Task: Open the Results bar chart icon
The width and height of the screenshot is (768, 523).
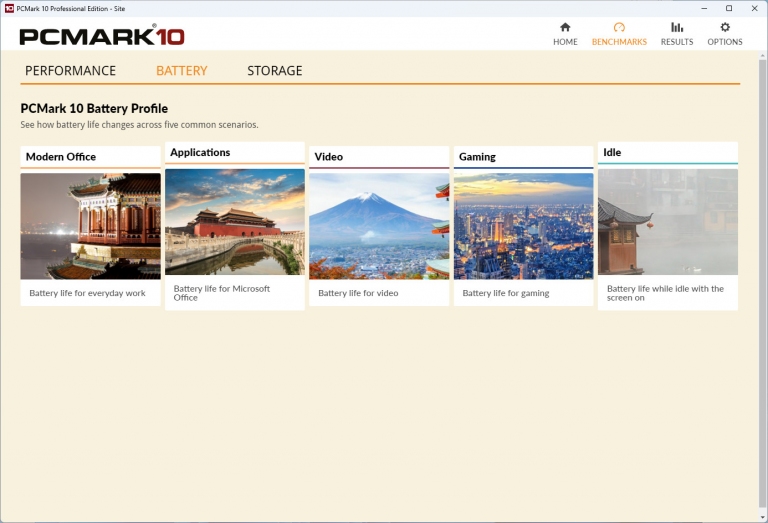Action: tap(677, 27)
